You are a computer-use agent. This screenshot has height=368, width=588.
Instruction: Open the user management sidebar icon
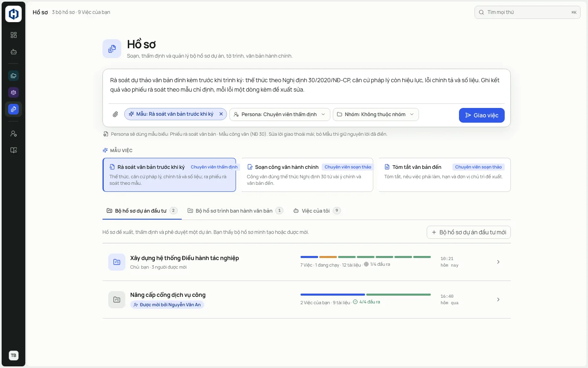click(x=13, y=134)
